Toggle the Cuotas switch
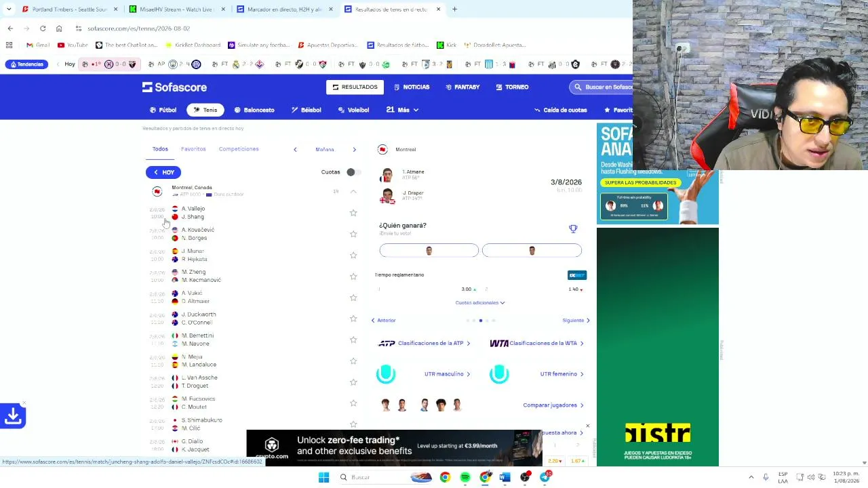The width and height of the screenshot is (868, 488). click(353, 172)
